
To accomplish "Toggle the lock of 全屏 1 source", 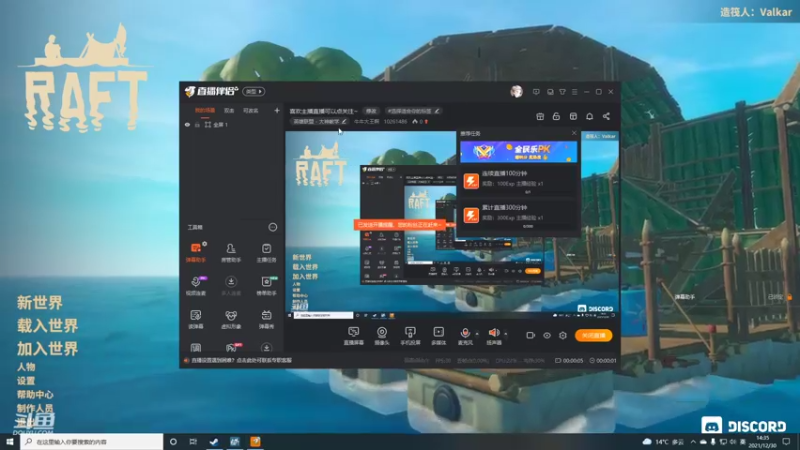I will [197, 124].
